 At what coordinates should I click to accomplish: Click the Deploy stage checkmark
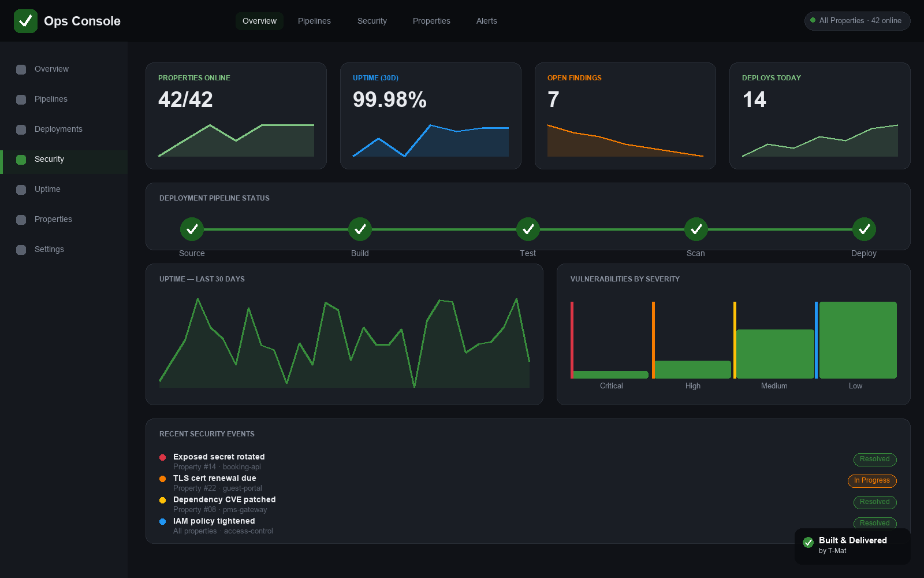864,229
